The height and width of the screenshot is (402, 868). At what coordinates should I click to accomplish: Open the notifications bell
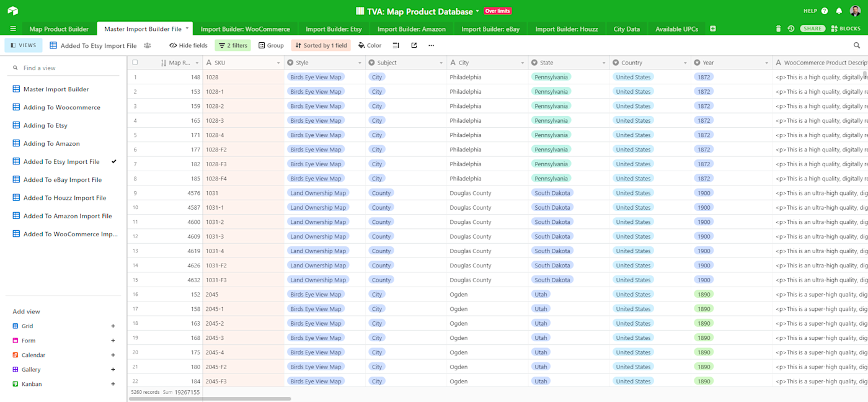tap(839, 11)
